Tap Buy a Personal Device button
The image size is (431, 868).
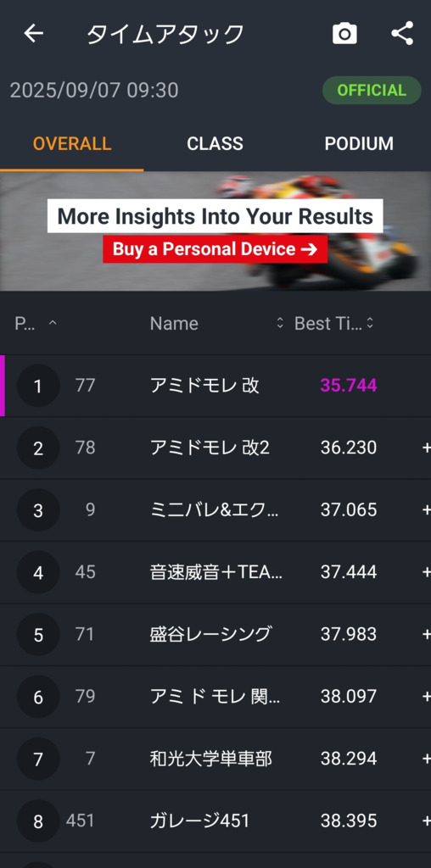click(x=215, y=249)
